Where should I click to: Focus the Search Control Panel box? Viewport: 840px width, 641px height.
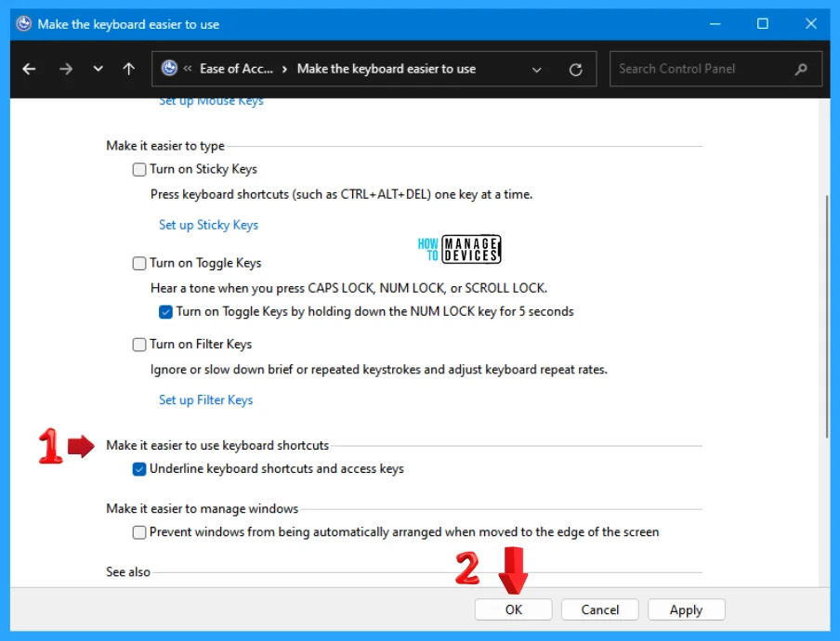715,69
